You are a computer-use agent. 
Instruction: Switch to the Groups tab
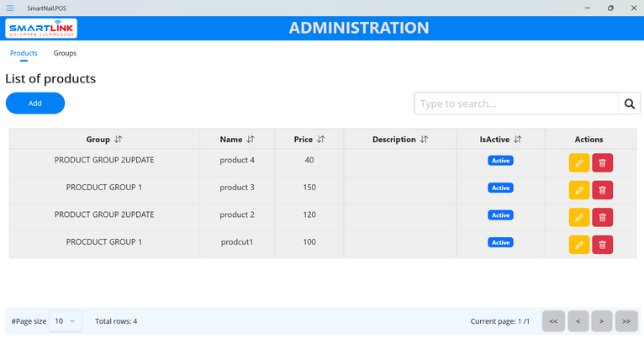(65, 53)
